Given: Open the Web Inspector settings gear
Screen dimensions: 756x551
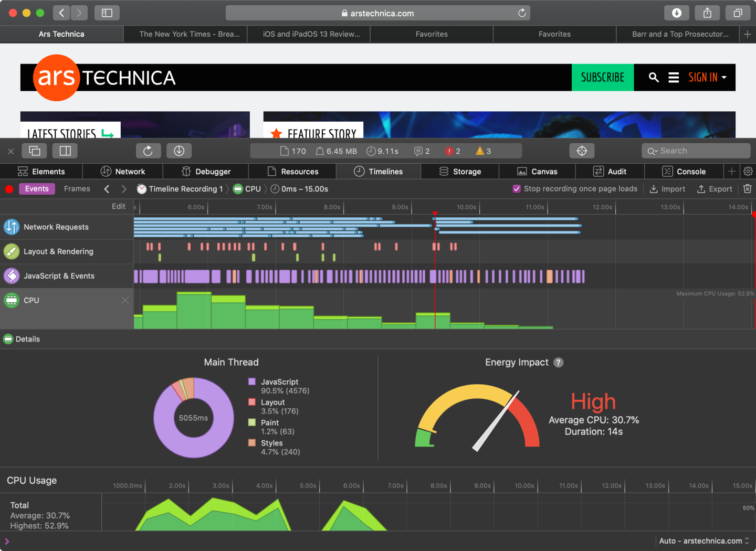Looking at the screenshot, I should pyautogui.click(x=748, y=172).
